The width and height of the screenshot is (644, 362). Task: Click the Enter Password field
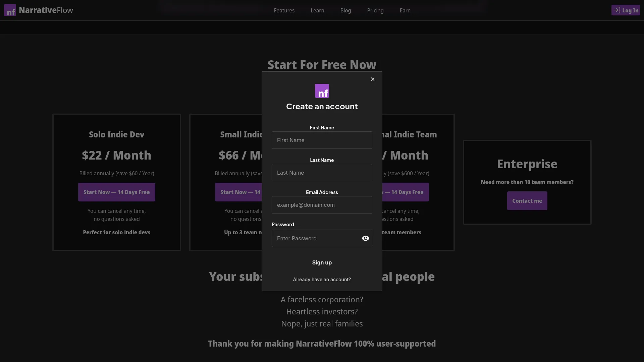pos(315,238)
